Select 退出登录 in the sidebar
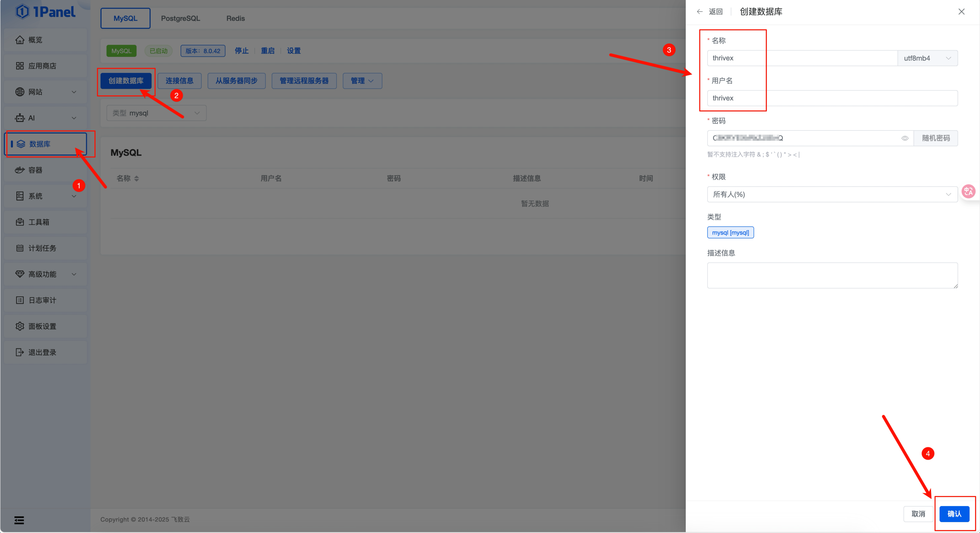 click(46, 352)
